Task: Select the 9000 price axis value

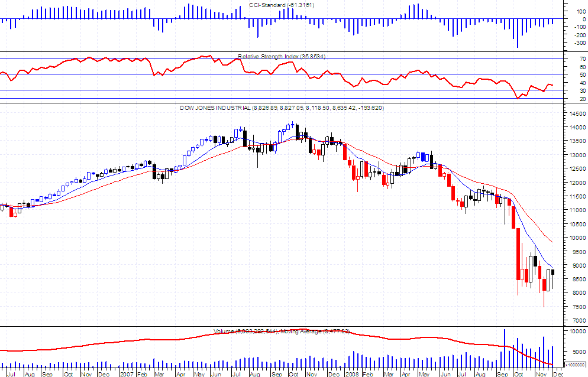Action: (x=580, y=265)
